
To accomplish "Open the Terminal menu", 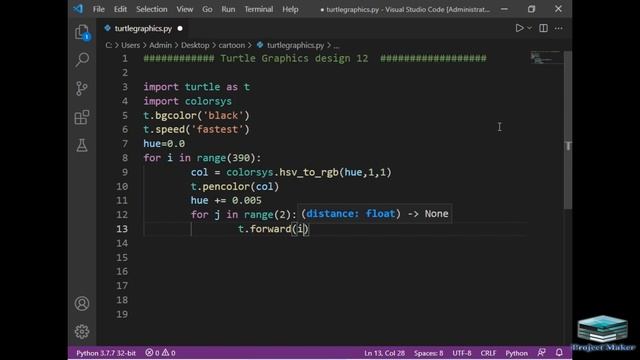I will pyautogui.click(x=258, y=9).
